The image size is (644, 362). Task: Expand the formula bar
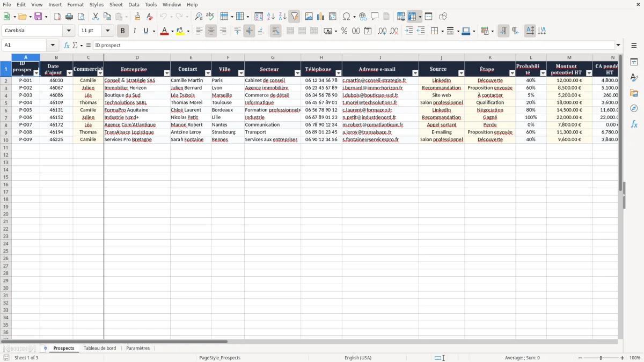click(618, 45)
